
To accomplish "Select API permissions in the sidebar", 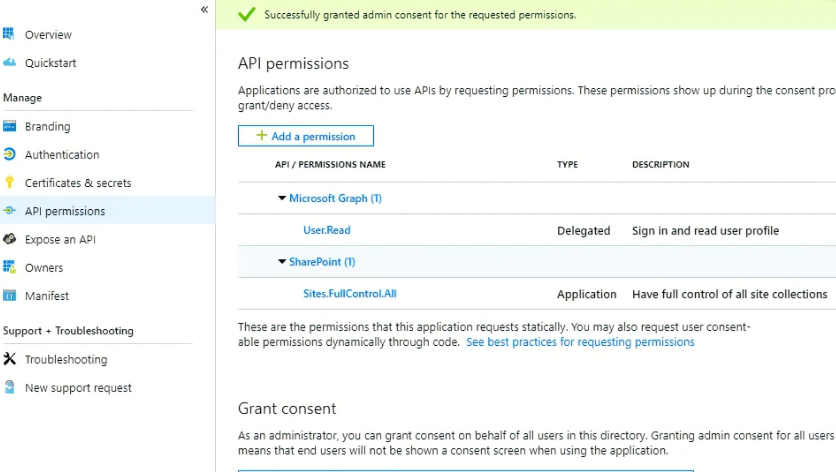I will pyautogui.click(x=65, y=211).
